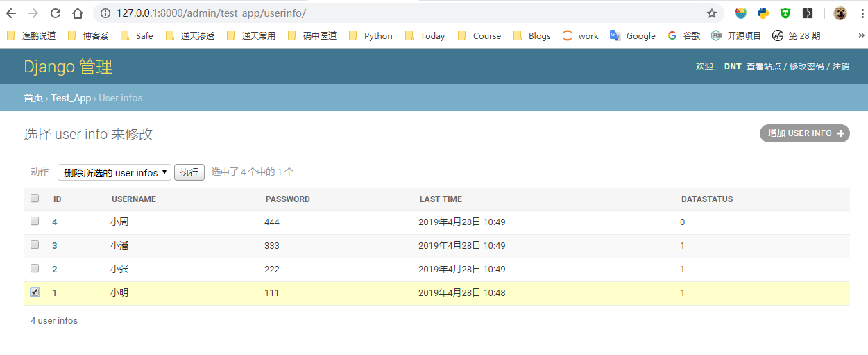Open the record with ID 1

click(x=55, y=293)
